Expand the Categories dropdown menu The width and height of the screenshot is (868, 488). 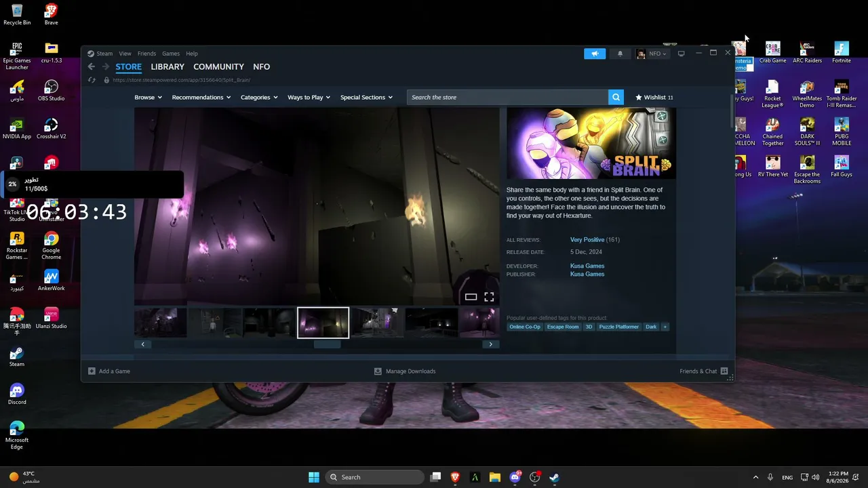[259, 97]
